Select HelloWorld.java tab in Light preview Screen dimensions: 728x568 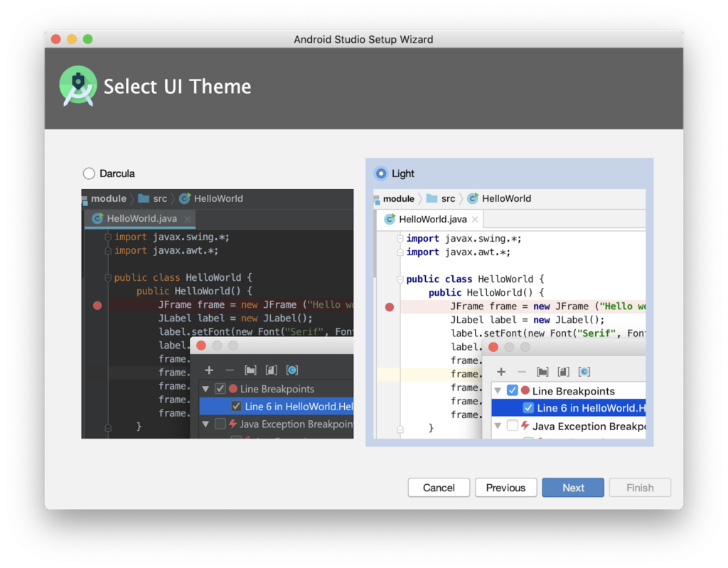tap(432, 220)
